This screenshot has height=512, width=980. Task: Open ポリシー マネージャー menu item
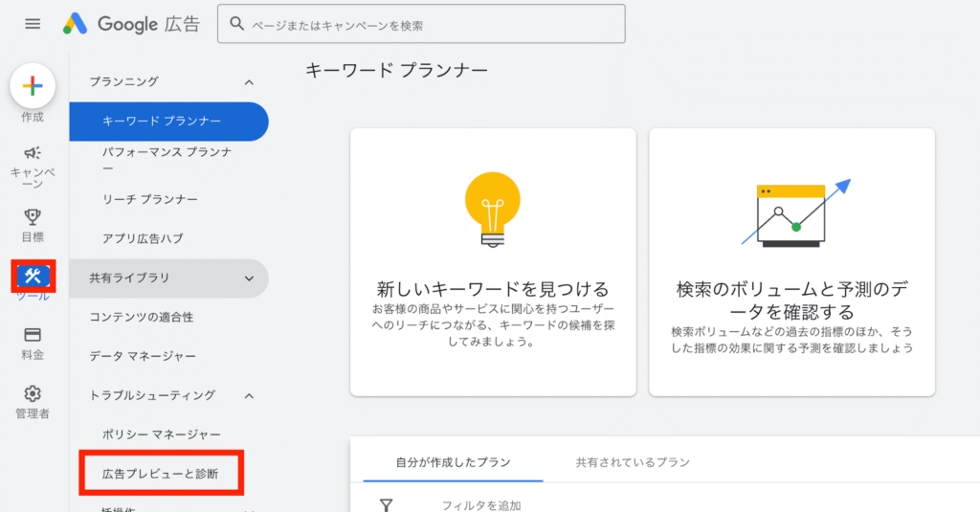[x=162, y=434]
